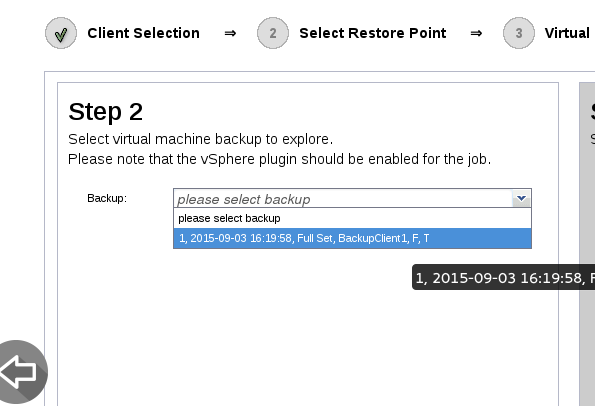
Task: Click the step 3 circle icon
Action: tap(519, 33)
